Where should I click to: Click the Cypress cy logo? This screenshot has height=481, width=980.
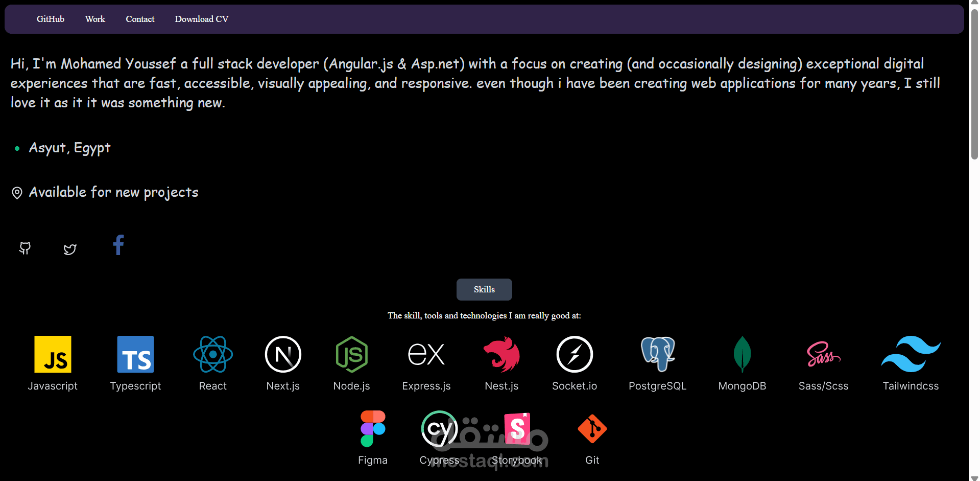tap(439, 428)
